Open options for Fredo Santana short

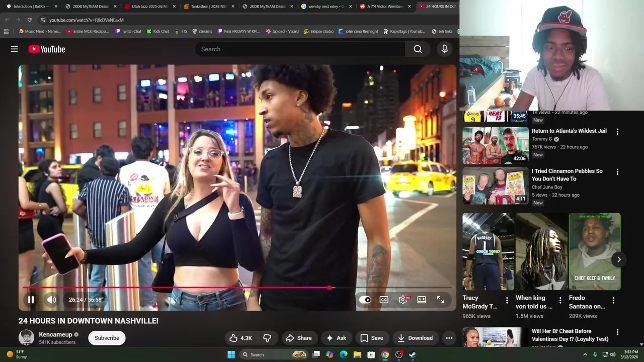[x=613, y=301]
